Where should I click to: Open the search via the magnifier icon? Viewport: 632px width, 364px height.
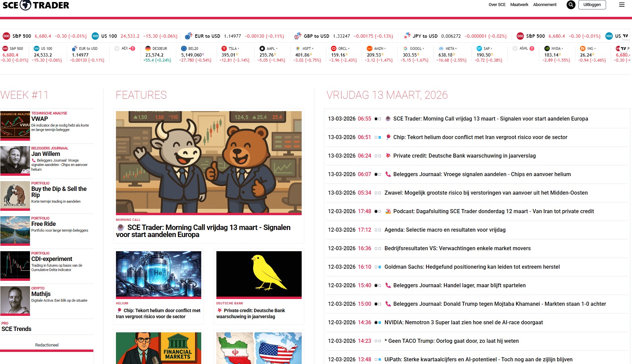[571, 5]
